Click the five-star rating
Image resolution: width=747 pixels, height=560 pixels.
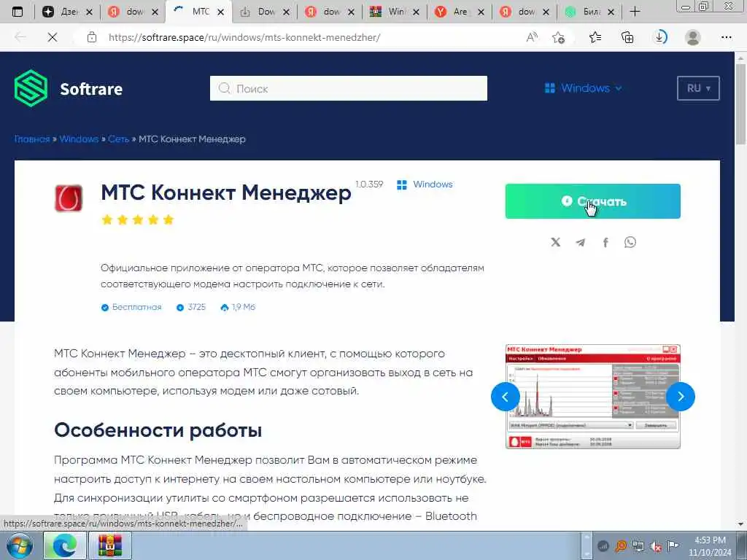click(x=138, y=219)
